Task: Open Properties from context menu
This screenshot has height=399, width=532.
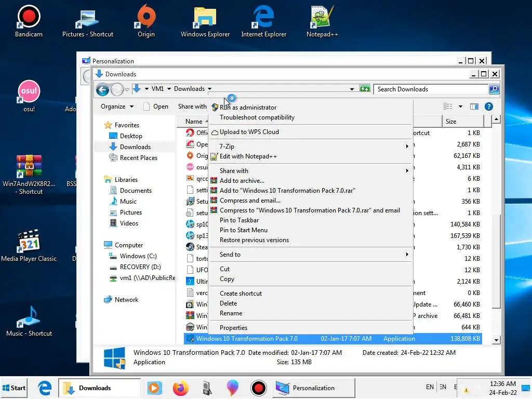Action: 311,328
